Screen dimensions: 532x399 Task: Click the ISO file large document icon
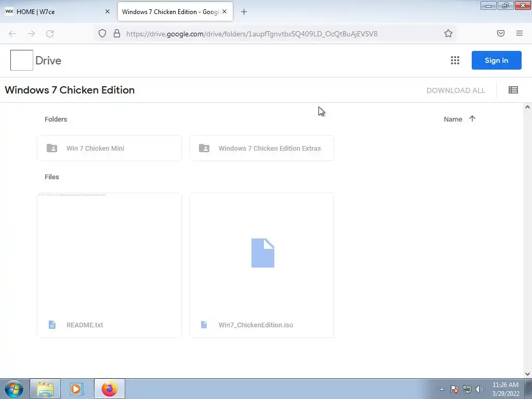click(x=262, y=253)
